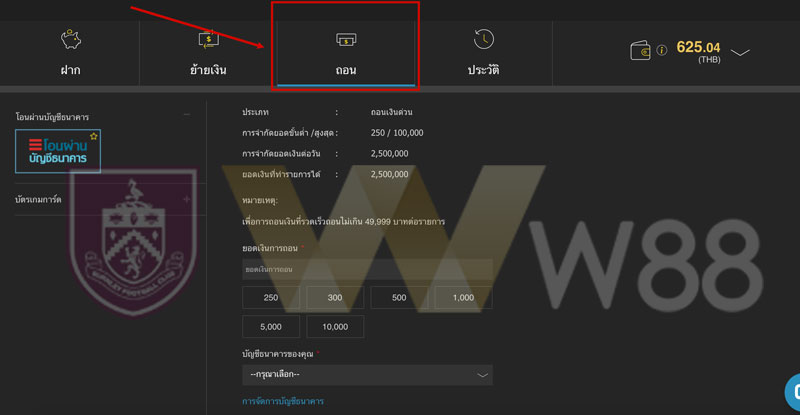This screenshot has width=800, height=415.
Task: Select the 250 amount preset
Action: (x=271, y=298)
